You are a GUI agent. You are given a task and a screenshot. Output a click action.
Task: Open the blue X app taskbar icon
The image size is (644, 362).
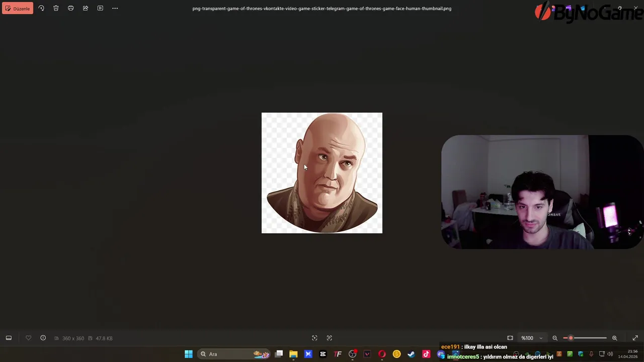[308, 354]
